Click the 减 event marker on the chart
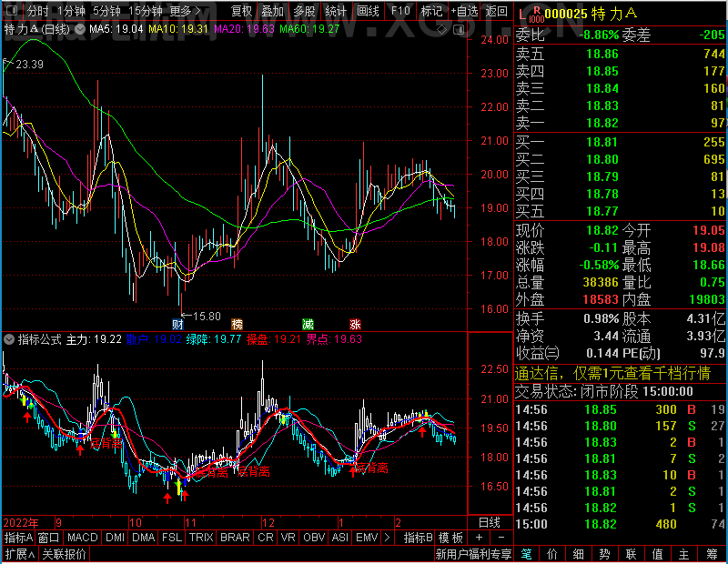728x564 pixels. pos(308,324)
